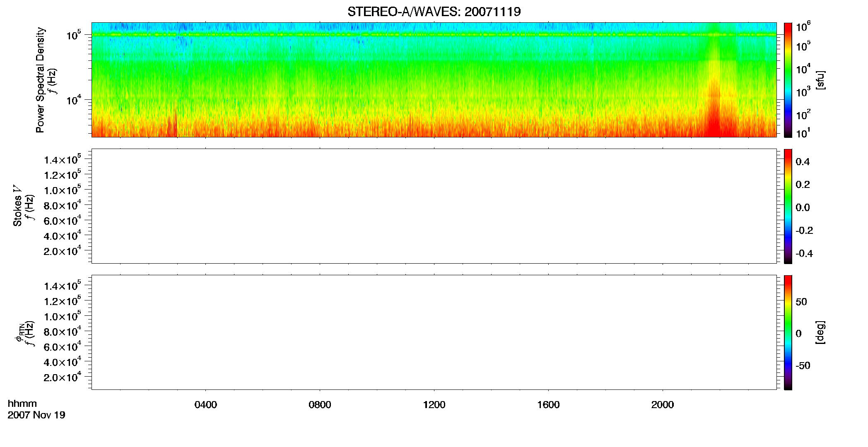Click the 2000 time tick label
Screen dimensions: 868x447
click(663, 405)
